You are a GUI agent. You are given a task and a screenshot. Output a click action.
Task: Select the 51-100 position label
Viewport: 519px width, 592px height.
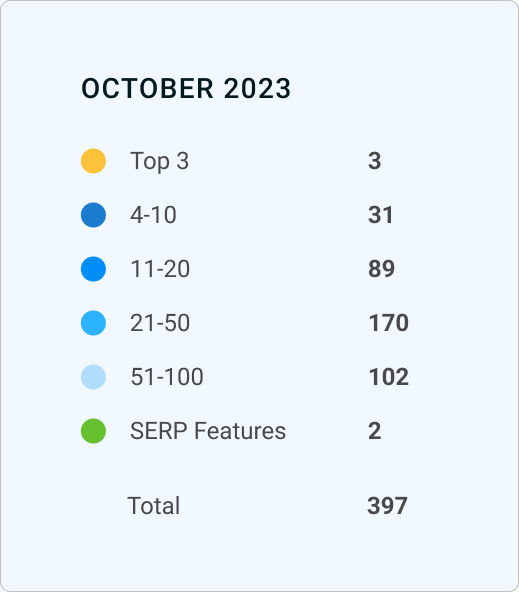(x=167, y=377)
